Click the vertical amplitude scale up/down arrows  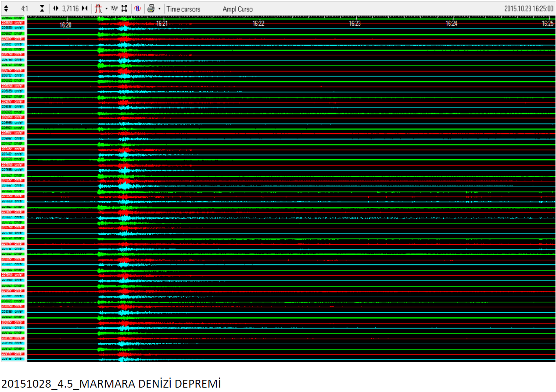pyautogui.click(x=6, y=9)
